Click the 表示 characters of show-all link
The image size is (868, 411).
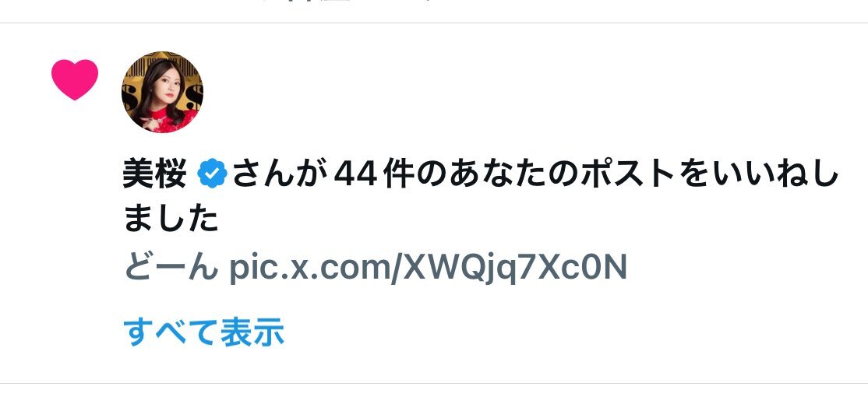252,332
